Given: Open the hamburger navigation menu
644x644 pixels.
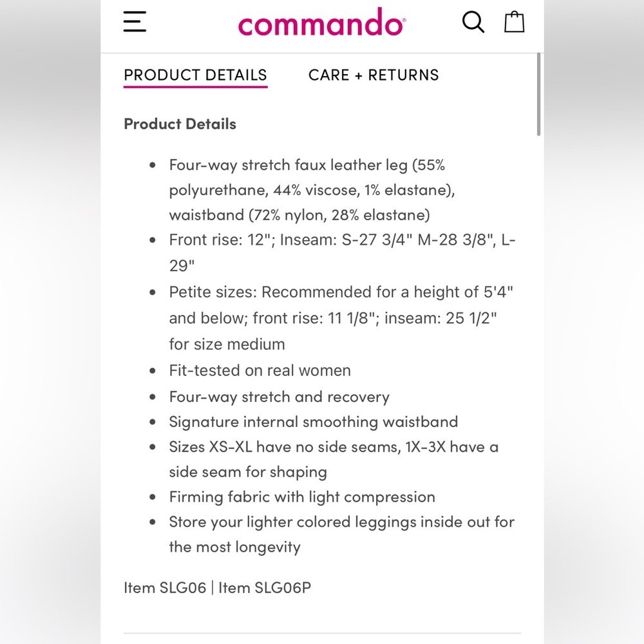Looking at the screenshot, I should pos(134,21).
